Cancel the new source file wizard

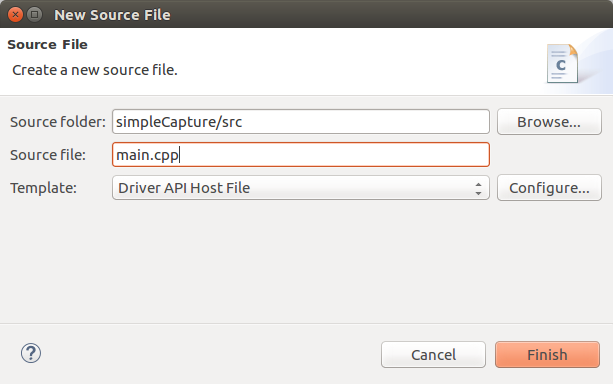(433, 355)
